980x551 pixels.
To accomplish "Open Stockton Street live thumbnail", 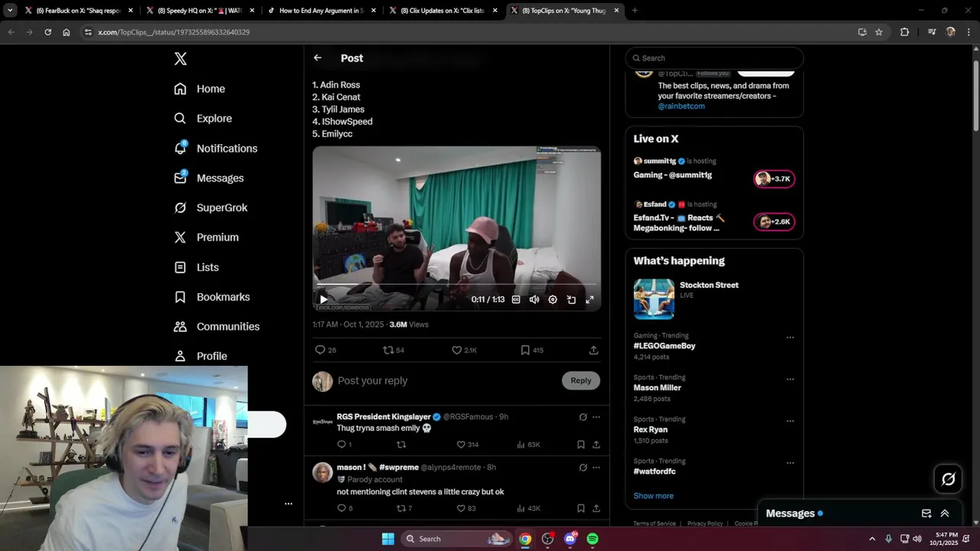I will [x=654, y=298].
